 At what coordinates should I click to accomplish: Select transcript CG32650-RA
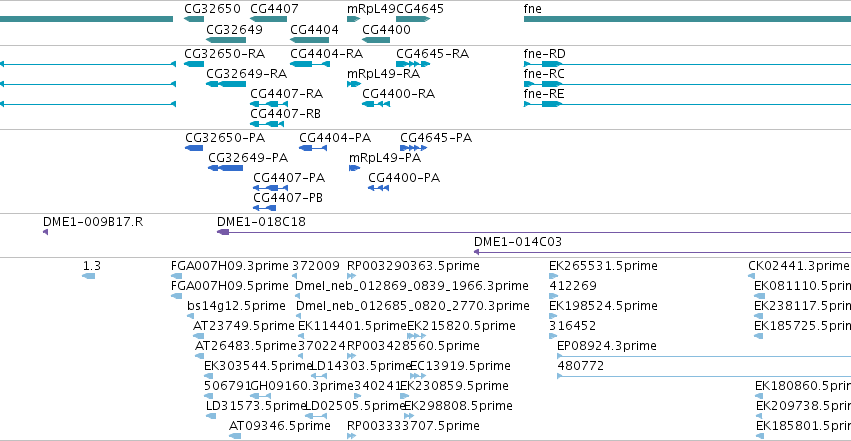(194, 64)
